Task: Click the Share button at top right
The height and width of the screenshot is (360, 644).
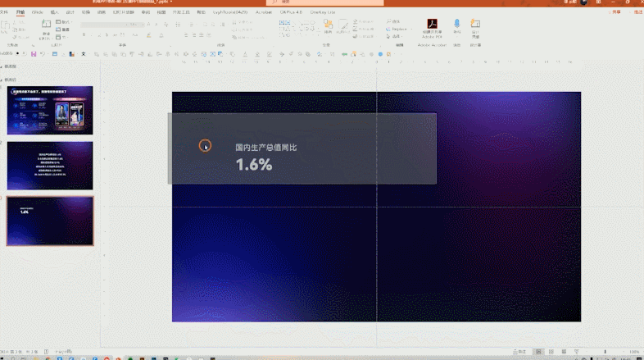Action: pyautogui.click(x=615, y=12)
